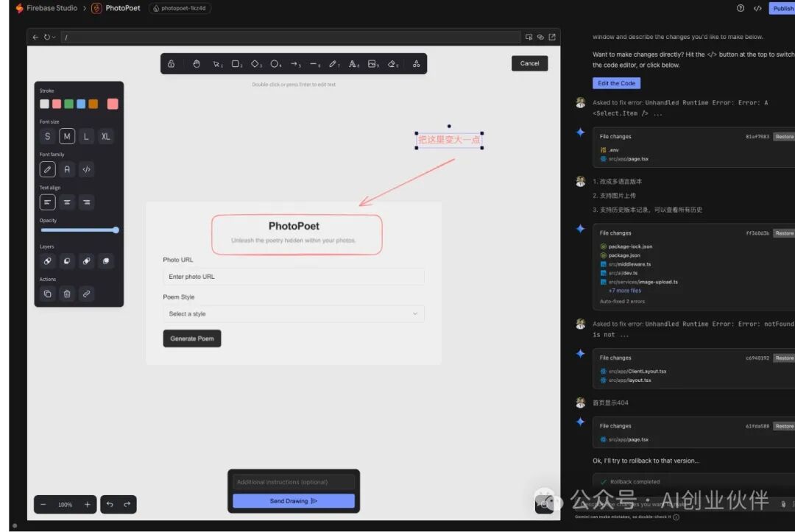
Task: Select the Selection arrow tool
Action: pyautogui.click(x=217, y=64)
